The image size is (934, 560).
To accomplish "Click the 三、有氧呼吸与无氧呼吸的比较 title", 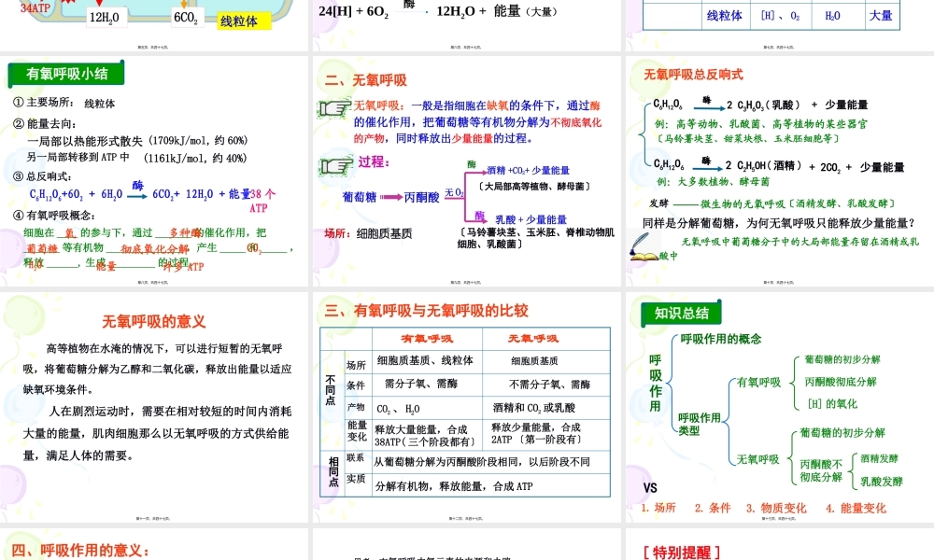I will click(x=426, y=311).
